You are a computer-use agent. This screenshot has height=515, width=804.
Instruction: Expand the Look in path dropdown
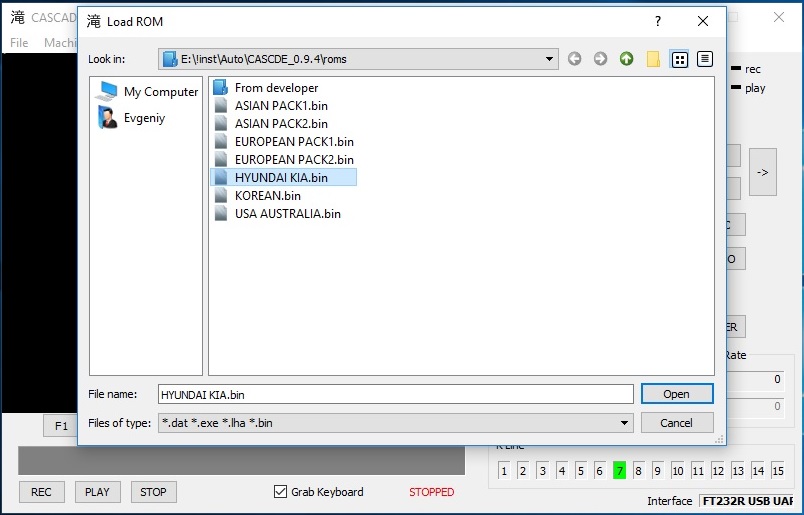(550, 59)
